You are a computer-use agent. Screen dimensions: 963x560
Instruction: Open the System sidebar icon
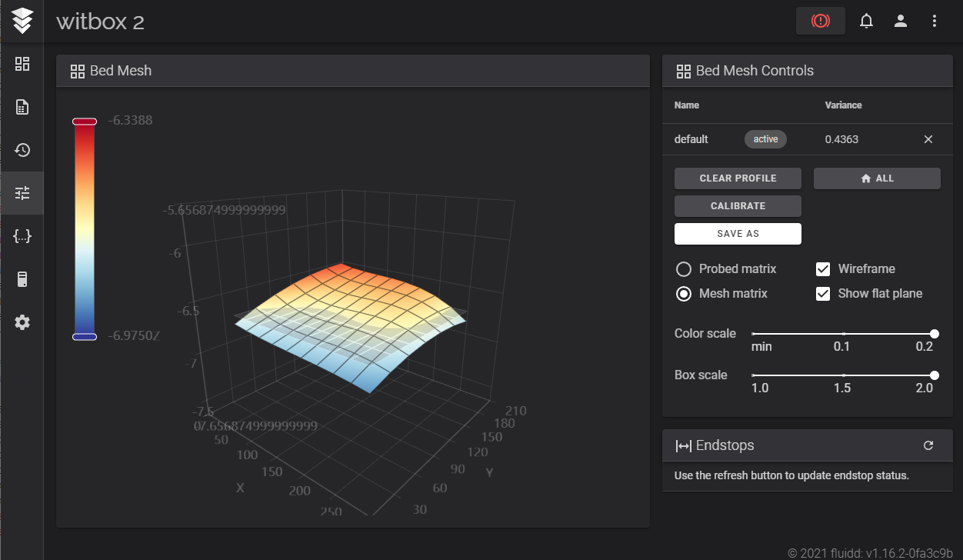point(22,279)
